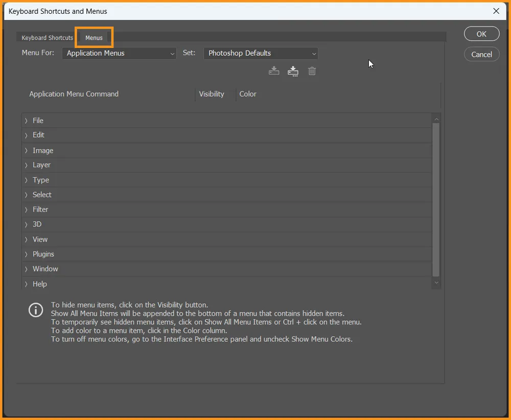The height and width of the screenshot is (420, 511).
Task: Create a new set from current menus
Action: 293,71
